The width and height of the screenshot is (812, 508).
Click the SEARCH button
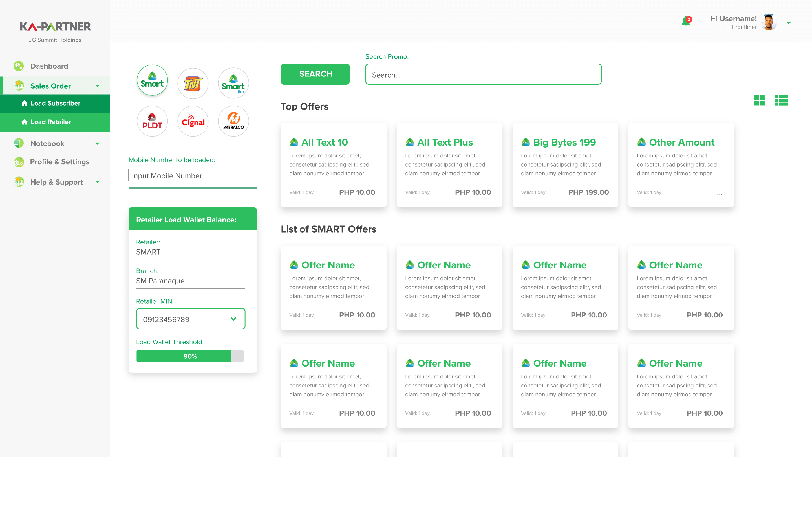(x=315, y=74)
